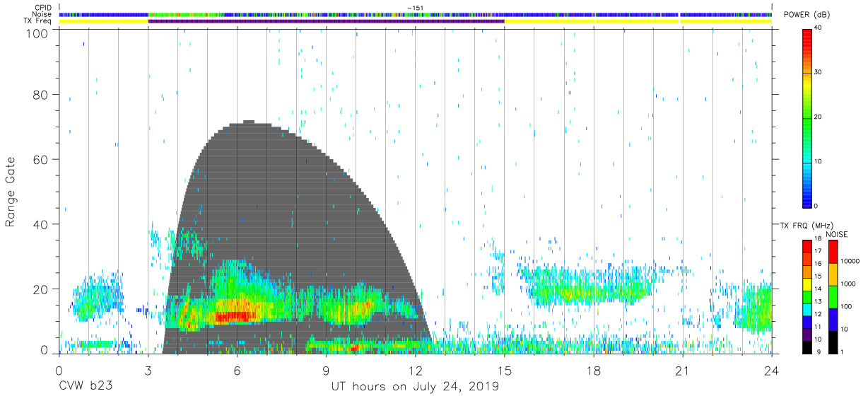Click the Range Gate axis title
This screenshot has height=401, width=868.
pyautogui.click(x=11, y=192)
